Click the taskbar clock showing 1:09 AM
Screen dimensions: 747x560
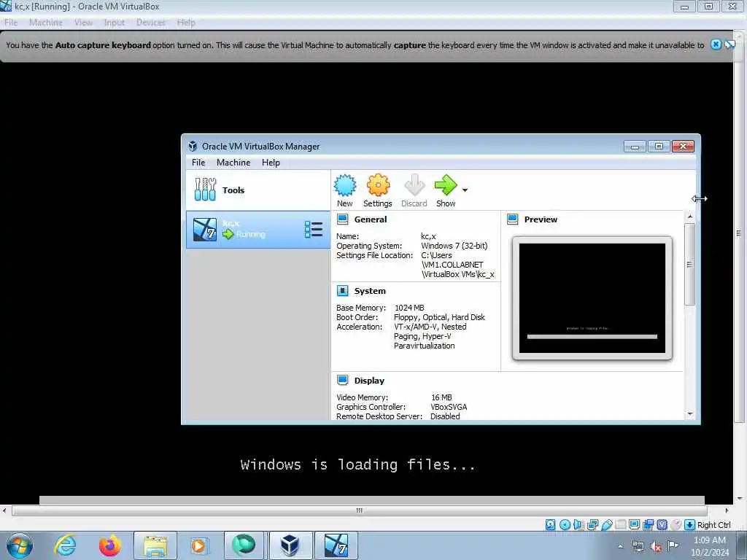point(709,546)
